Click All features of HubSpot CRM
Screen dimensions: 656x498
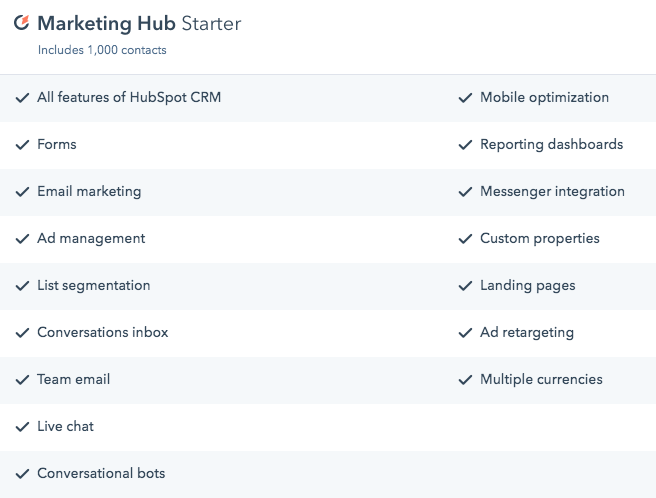[x=129, y=98]
